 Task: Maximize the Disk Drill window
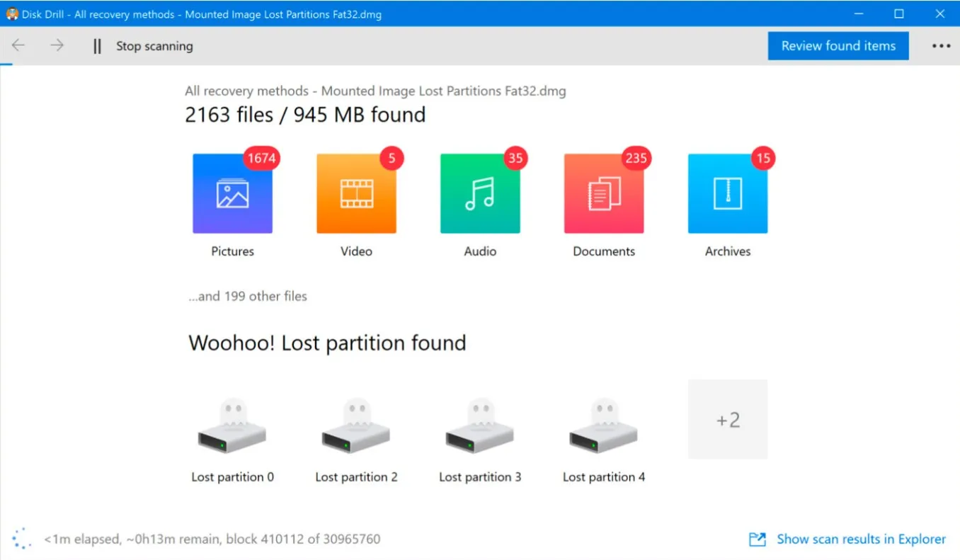[x=899, y=13]
